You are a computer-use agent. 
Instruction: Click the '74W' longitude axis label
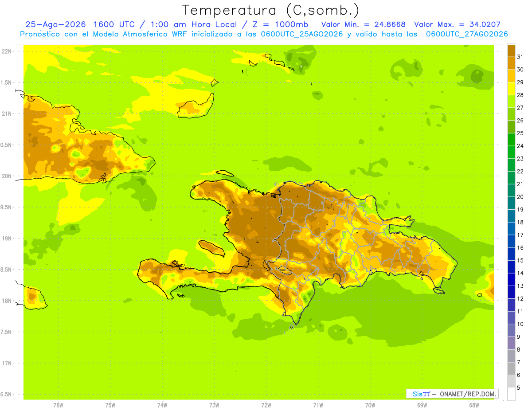[x=162, y=405]
